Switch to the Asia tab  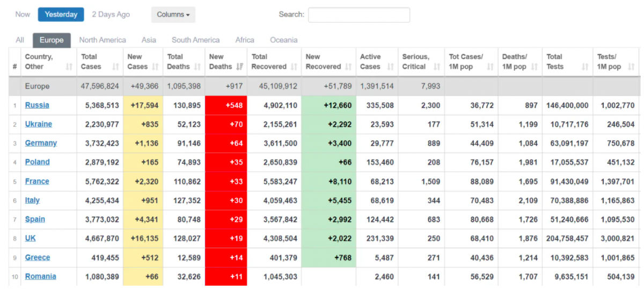click(x=149, y=40)
